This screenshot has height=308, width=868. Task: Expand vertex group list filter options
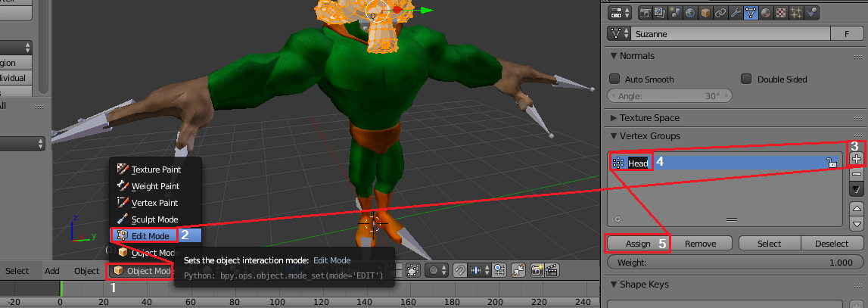coord(618,219)
